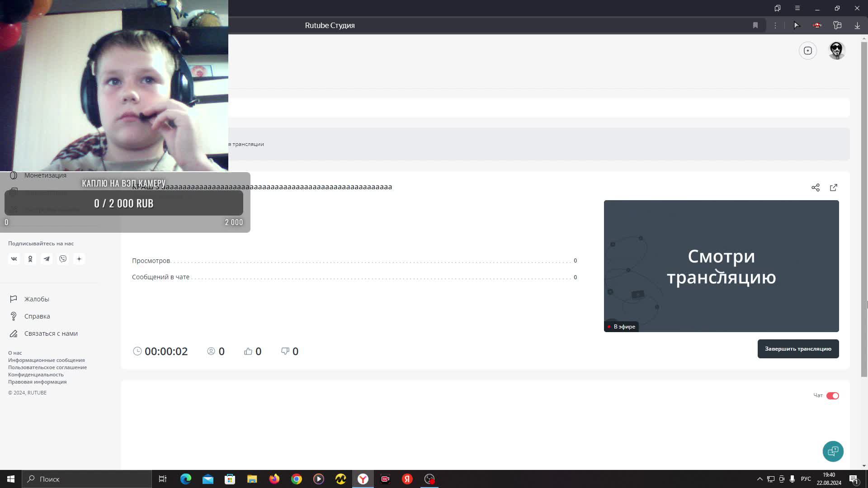Click the viewers counter person icon

pyautogui.click(x=211, y=351)
